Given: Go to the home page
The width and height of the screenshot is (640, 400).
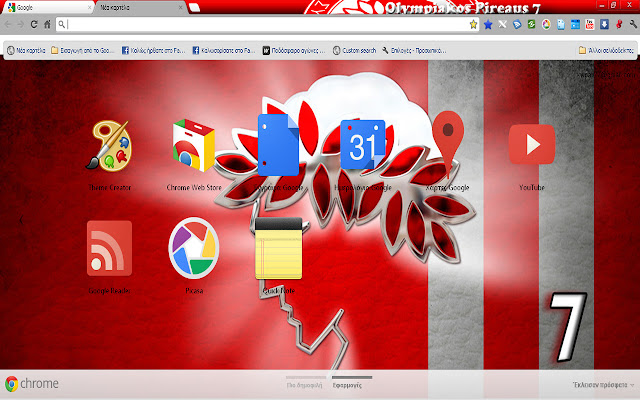Looking at the screenshot, I should click(47, 24).
